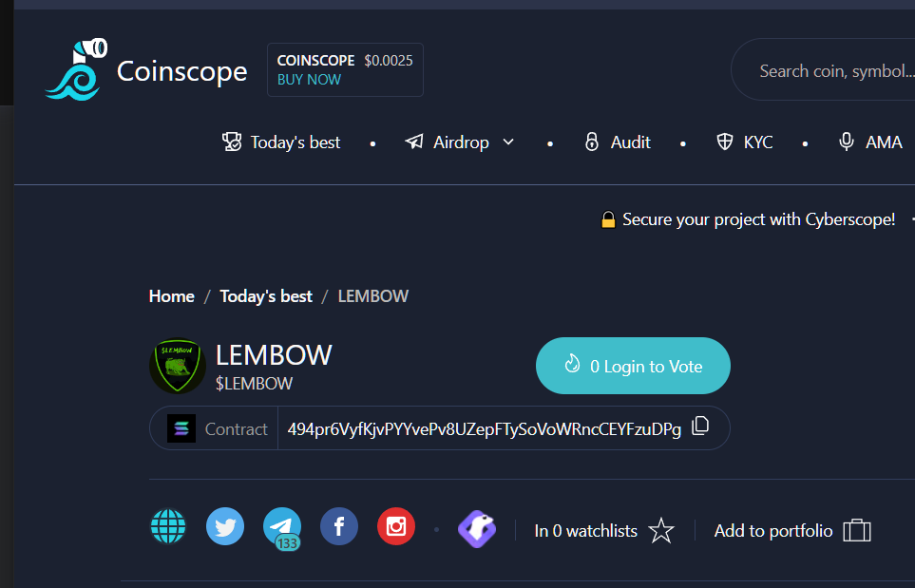Toggle the Add to portfolio briefcase
This screenshot has width=915, height=588.
coord(856,530)
